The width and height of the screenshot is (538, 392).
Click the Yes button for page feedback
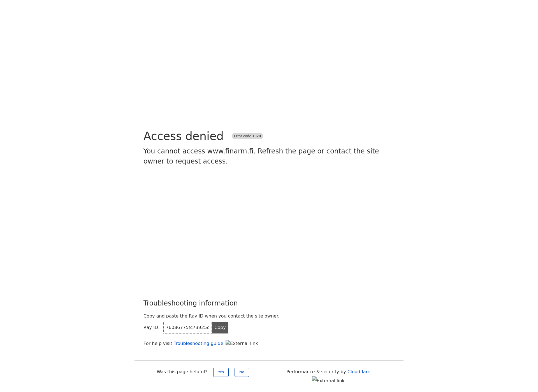[221, 372]
